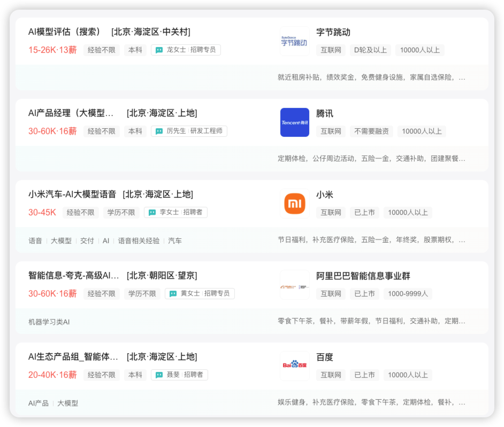Click 本科 tag on ByteDance job
Image resolution: width=504 pixels, height=427 pixels.
[135, 50]
